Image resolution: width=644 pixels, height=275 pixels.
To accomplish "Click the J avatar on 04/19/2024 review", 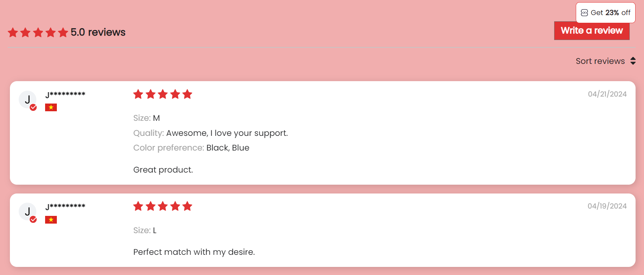I will 28,211.
